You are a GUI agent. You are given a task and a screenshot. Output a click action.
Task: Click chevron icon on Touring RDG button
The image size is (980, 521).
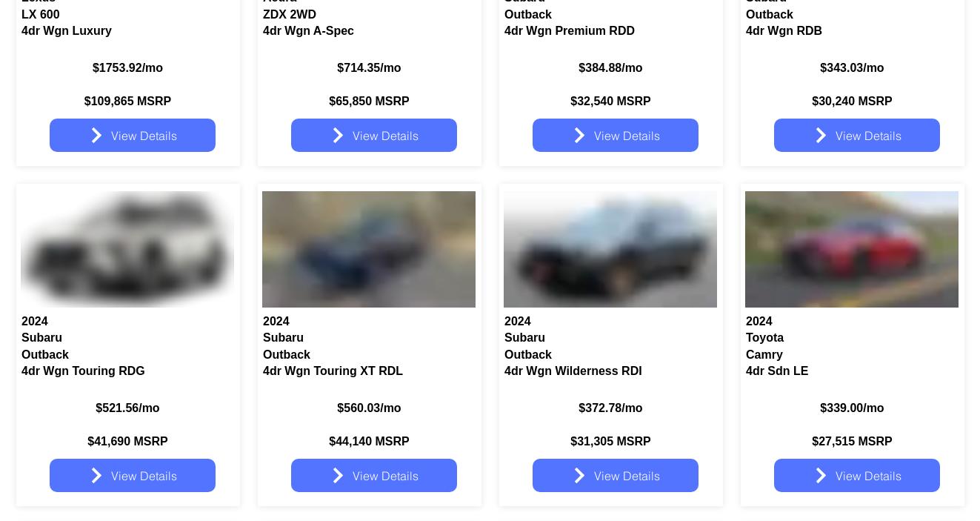pyautogui.click(x=96, y=476)
